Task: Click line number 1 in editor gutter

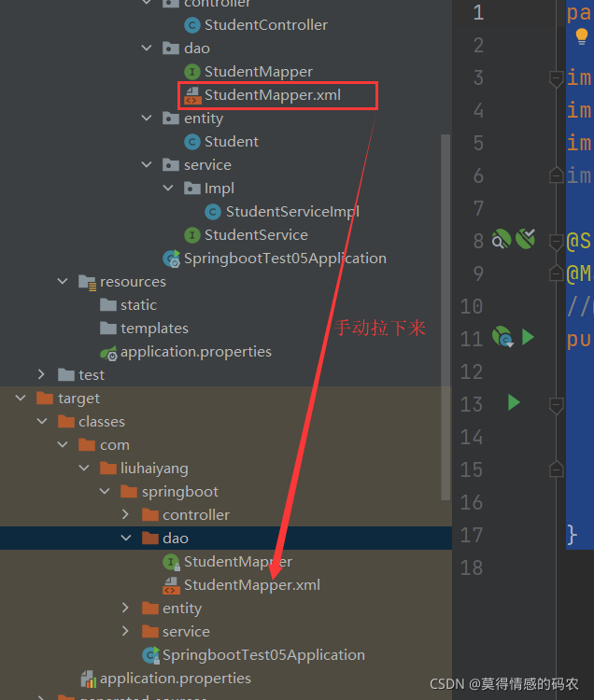Action: pyautogui.click(x=478, y=12)
